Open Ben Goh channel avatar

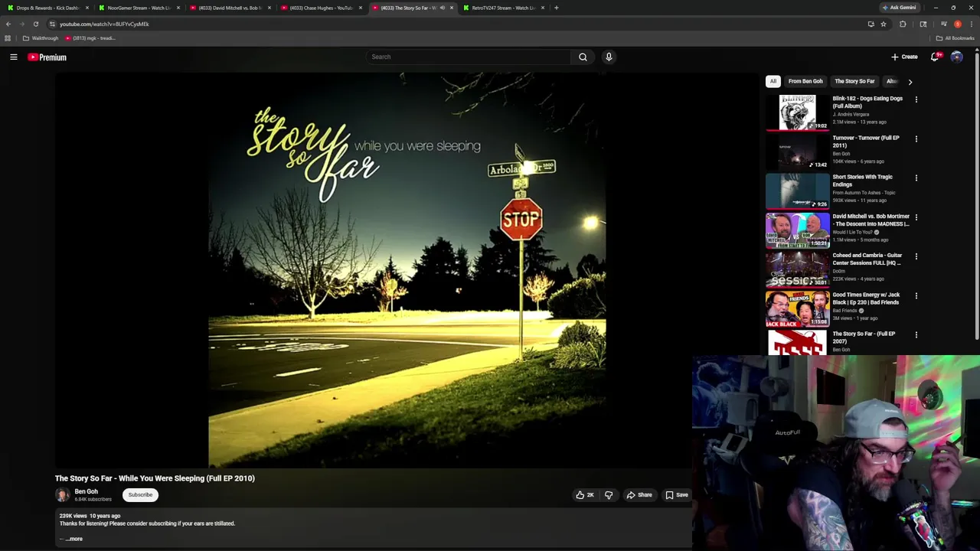coord(62,495)
